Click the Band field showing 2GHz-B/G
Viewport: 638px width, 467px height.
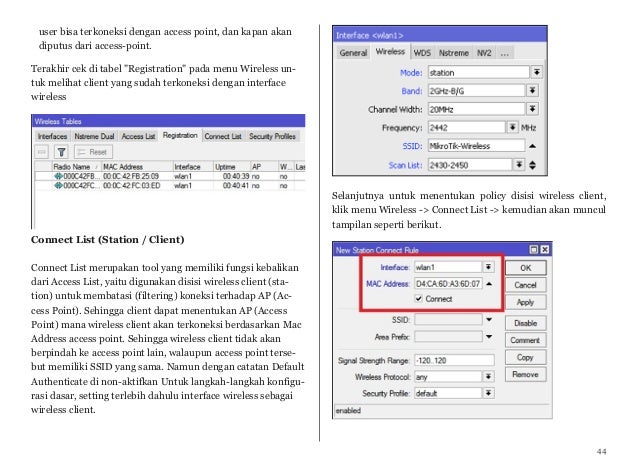(476, 91)
